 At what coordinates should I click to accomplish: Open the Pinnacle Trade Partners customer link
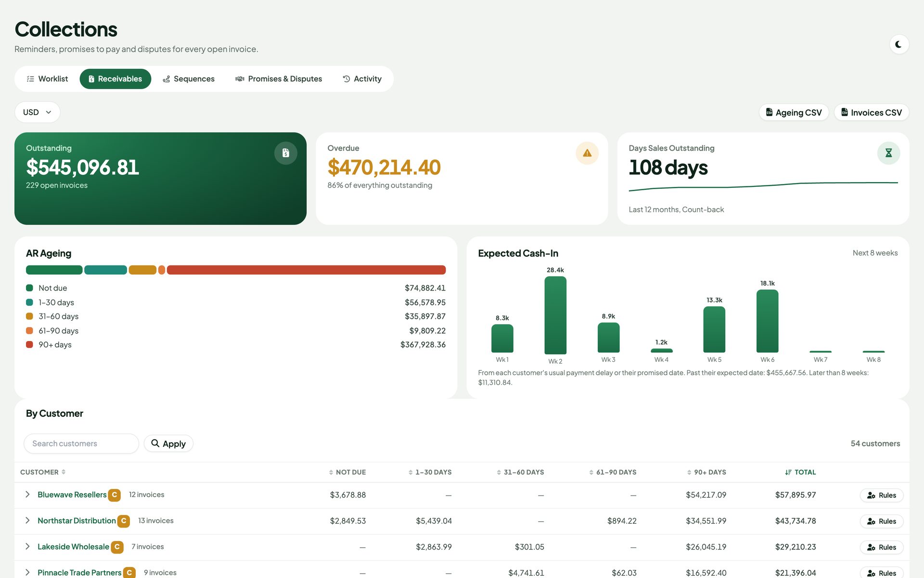79,573
